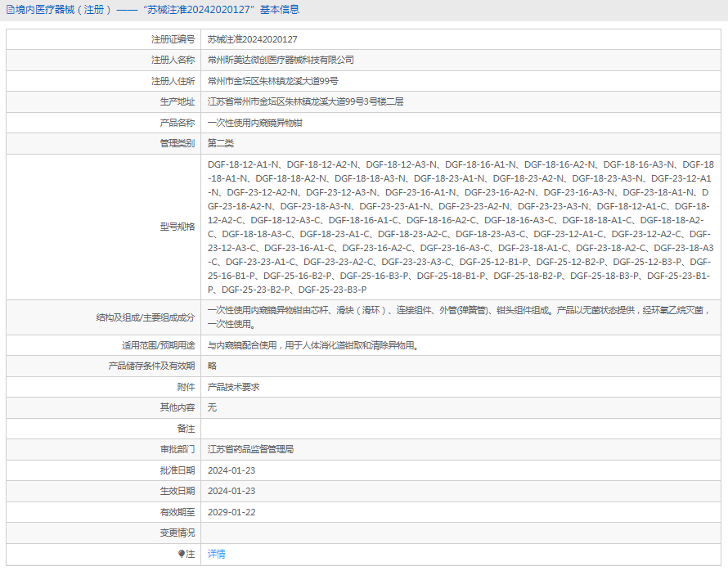Screen dimensions: 728x571
Task: Click the 产品名称 label
Action: [178, 123]
